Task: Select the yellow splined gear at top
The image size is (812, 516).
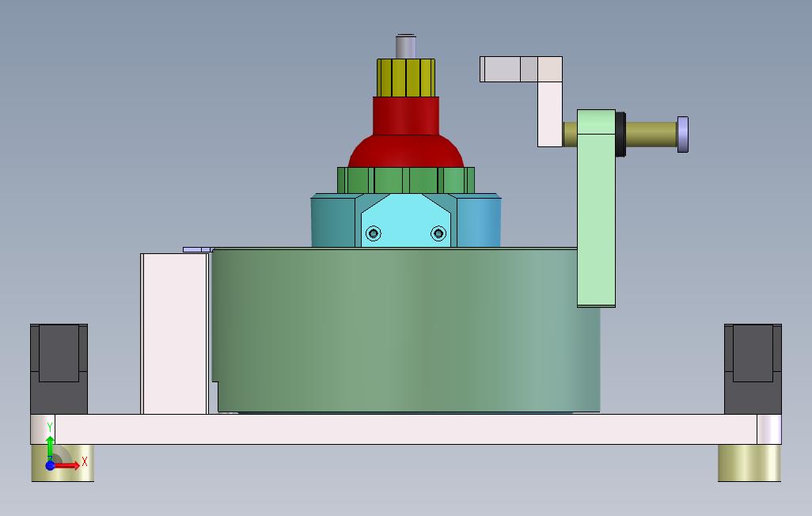Action: click(x=405, y=78)
